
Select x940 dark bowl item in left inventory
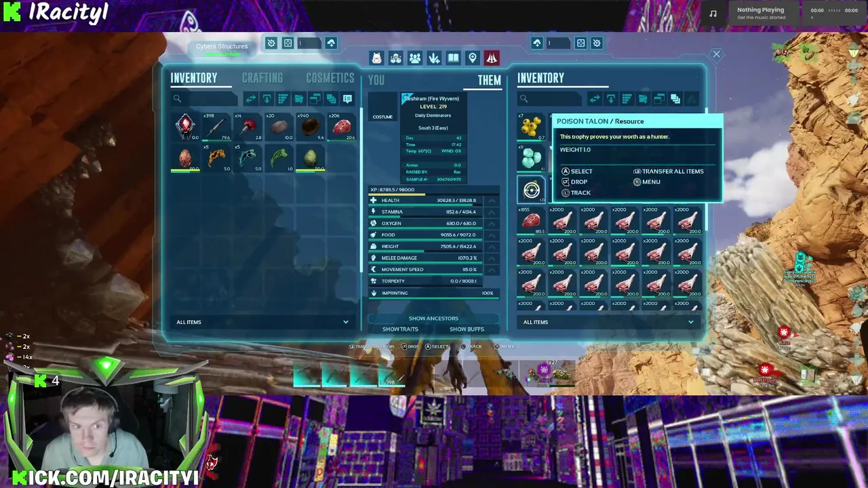[311, 127]
